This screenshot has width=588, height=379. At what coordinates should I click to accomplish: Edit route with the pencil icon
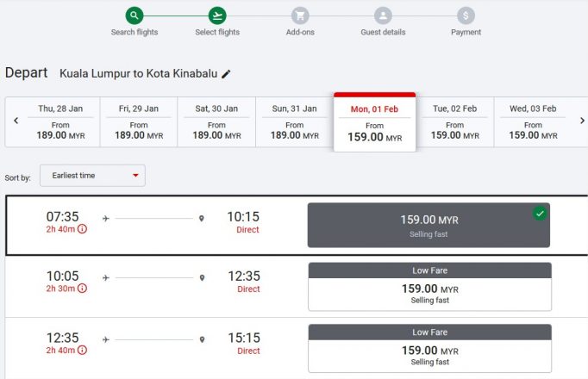point(226,74)
